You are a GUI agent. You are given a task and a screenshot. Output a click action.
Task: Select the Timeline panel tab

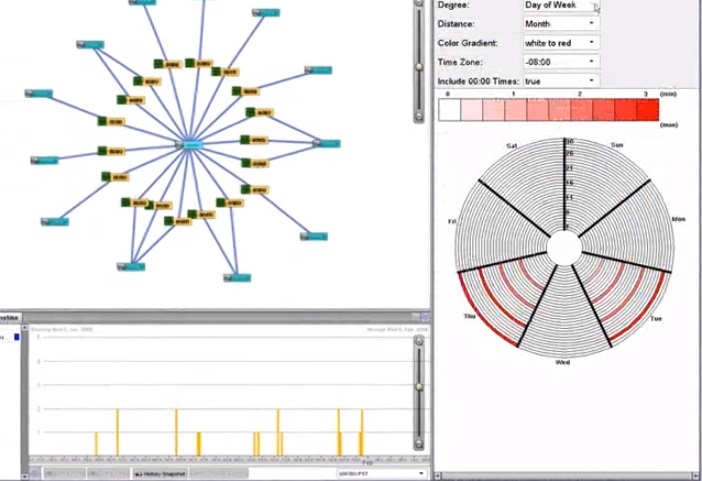pyautogui.click(x=10, y=318)
